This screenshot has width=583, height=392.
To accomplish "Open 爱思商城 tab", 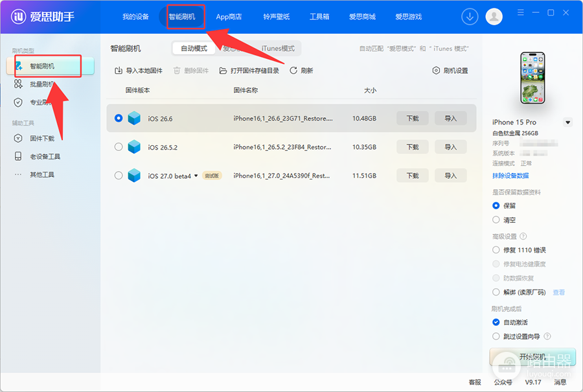I will [x=362, y=17].
